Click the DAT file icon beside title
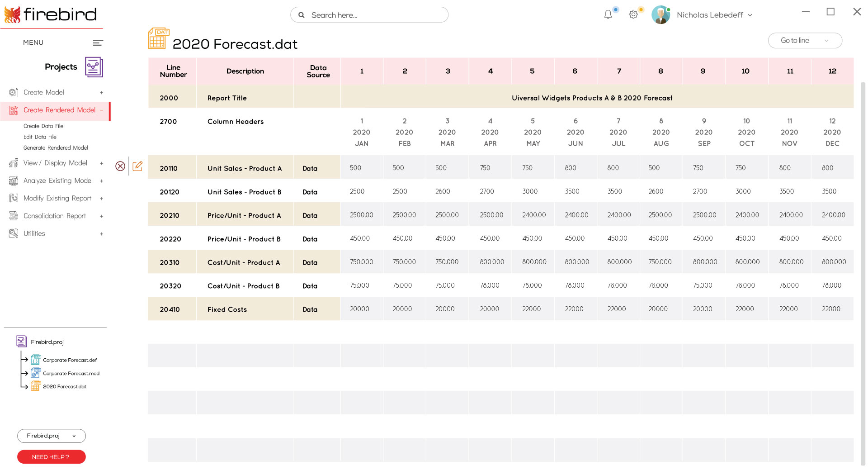868x470 pixels. [159, 38]
